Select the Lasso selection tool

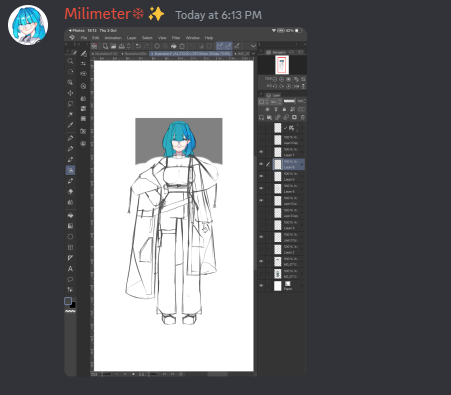tap(70, 104)
